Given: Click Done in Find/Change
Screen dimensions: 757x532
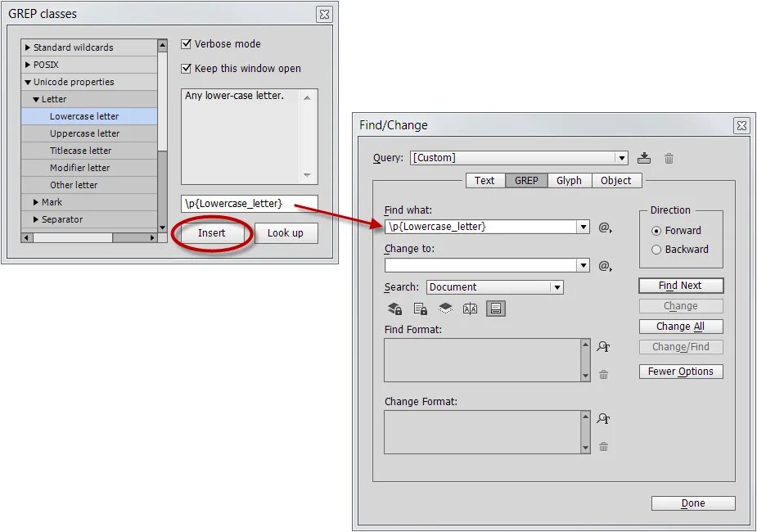Looking at the screenshot, I should tap(693, 503).
